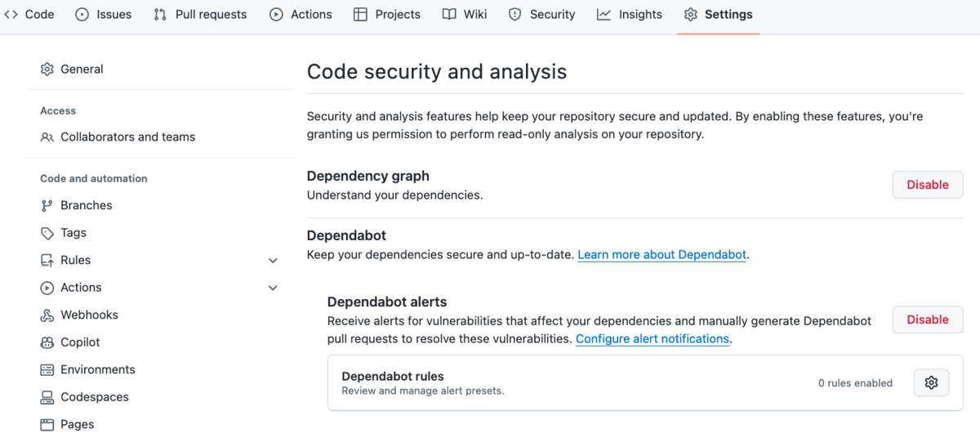This screenshot has height=438, width=980.
Task: Click the Rules icon in sidebar
Action: pyautogui.click(x=47, y=261)
